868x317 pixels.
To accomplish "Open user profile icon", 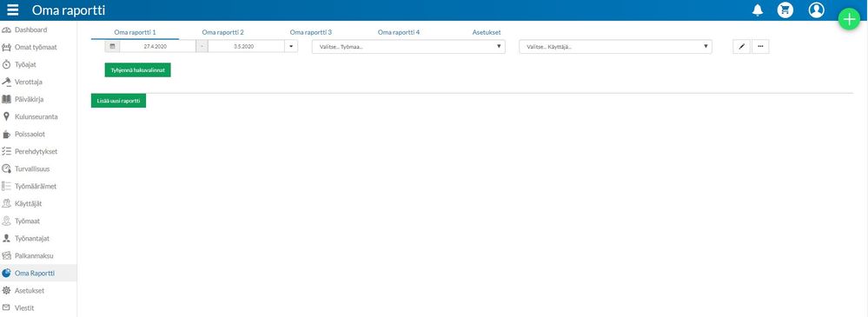I will point(816,10).
